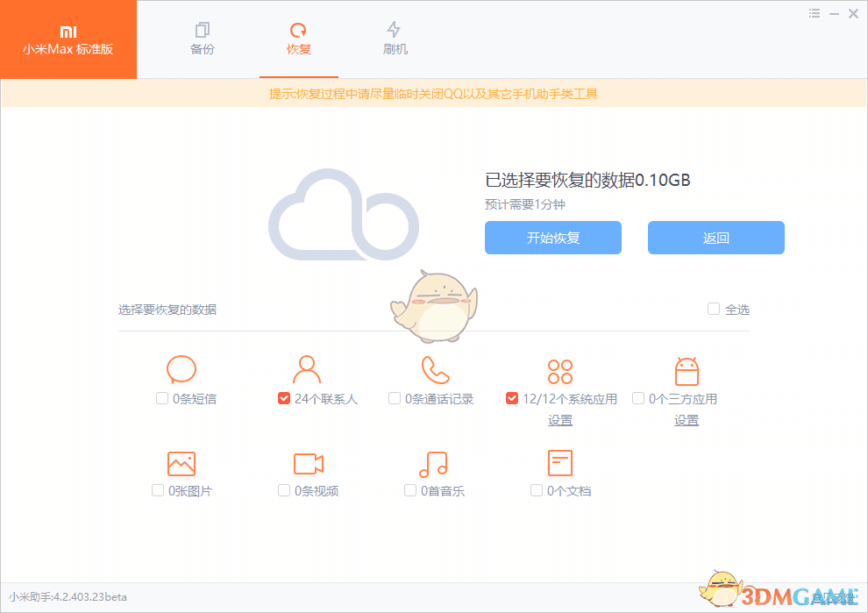Uncheck the 12/12个系统应用 checkbox
The height and width of the screenshot is (613, 868).
[x=512, y=397]
